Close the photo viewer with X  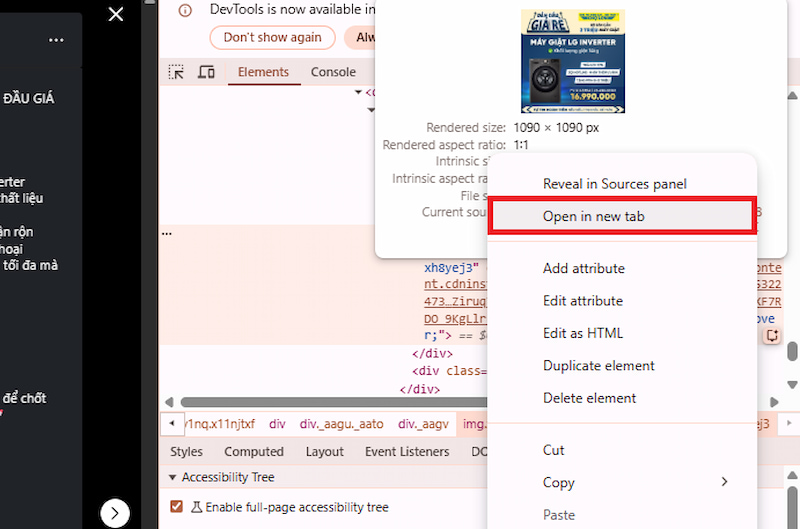[116, 14]
